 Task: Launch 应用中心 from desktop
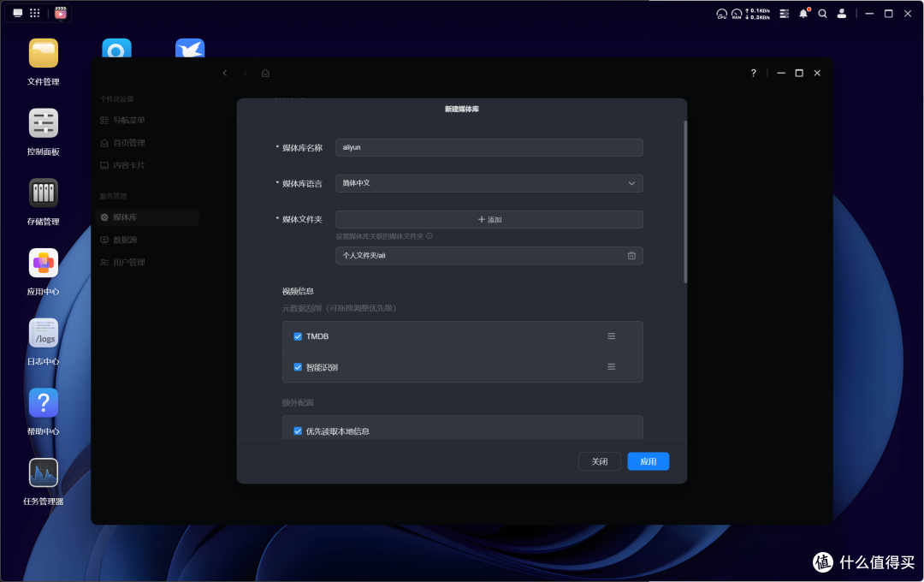pyautogui.click(x=43, y=263)
